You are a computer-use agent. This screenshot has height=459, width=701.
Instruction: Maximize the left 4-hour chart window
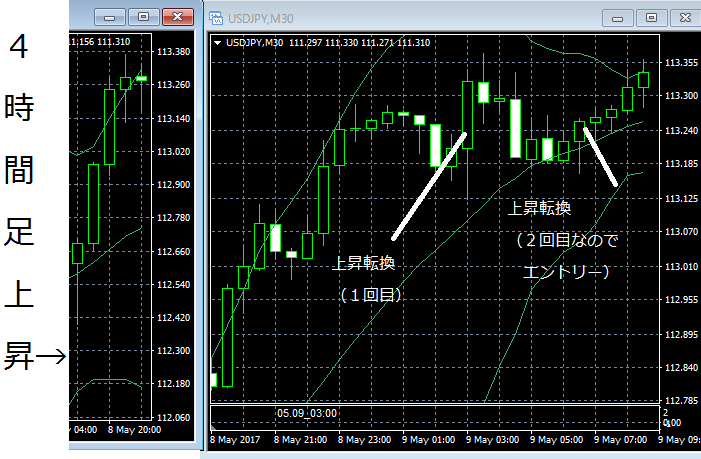(143, 17)
